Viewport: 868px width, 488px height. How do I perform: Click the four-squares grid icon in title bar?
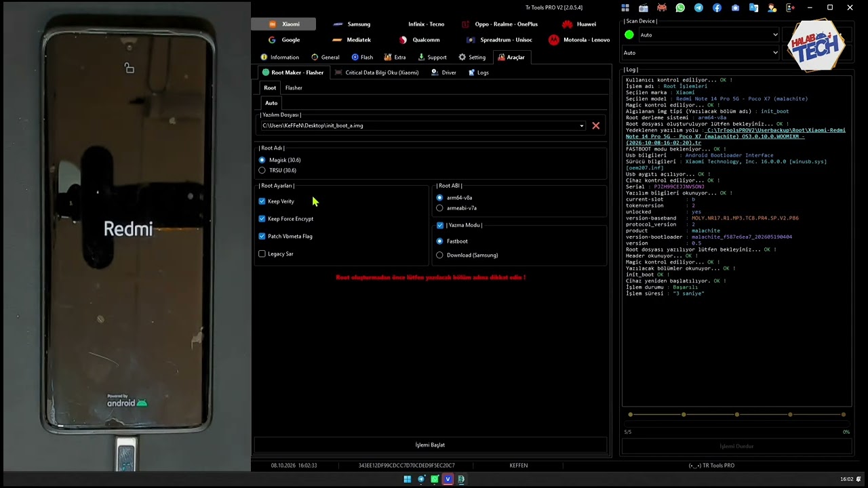[x=625, y=7]
